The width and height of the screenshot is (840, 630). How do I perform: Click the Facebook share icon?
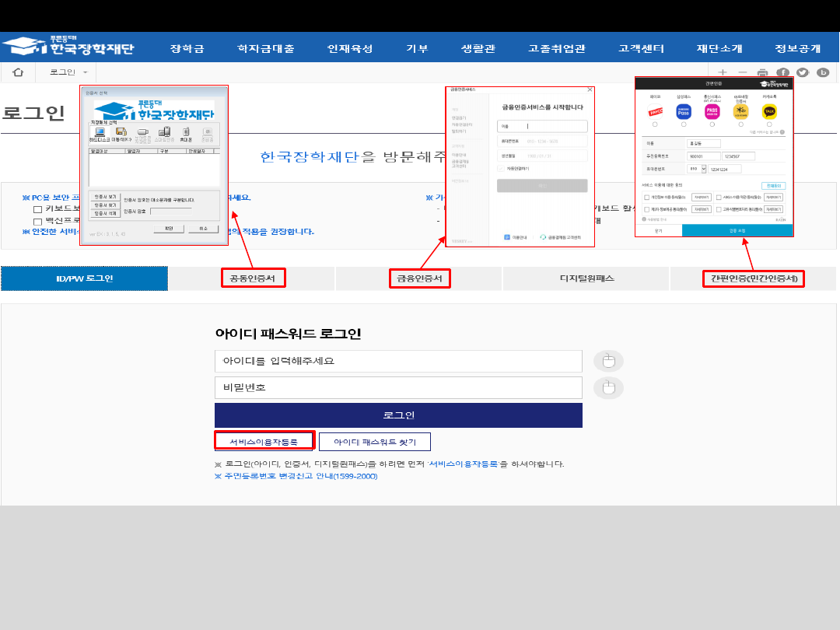pos(783,72)
